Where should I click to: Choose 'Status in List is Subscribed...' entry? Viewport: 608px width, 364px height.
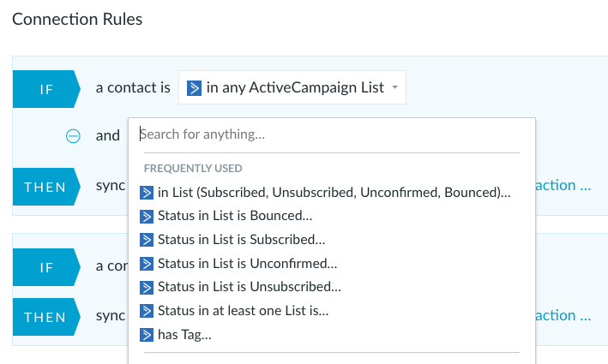[x=242, y=240]
